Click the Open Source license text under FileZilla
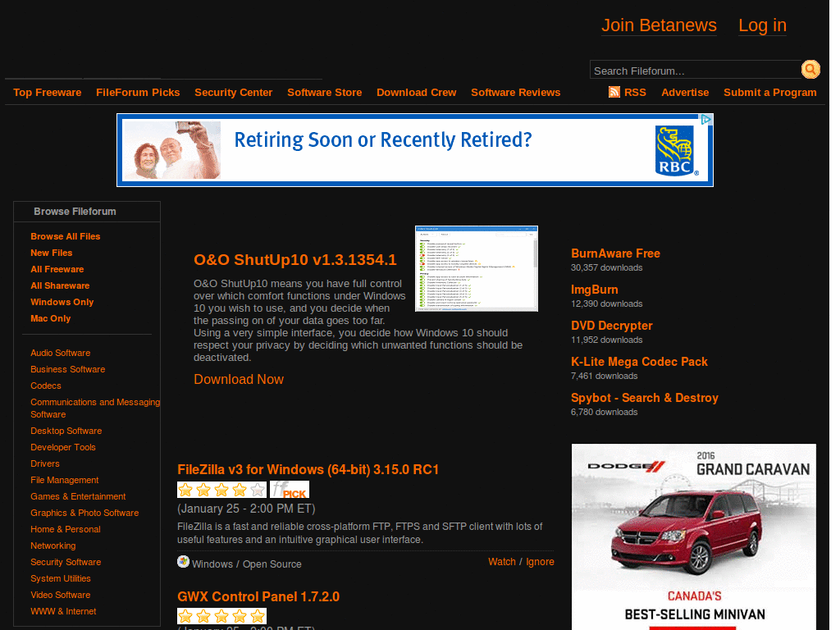840x630 pixels. point(272,564)
